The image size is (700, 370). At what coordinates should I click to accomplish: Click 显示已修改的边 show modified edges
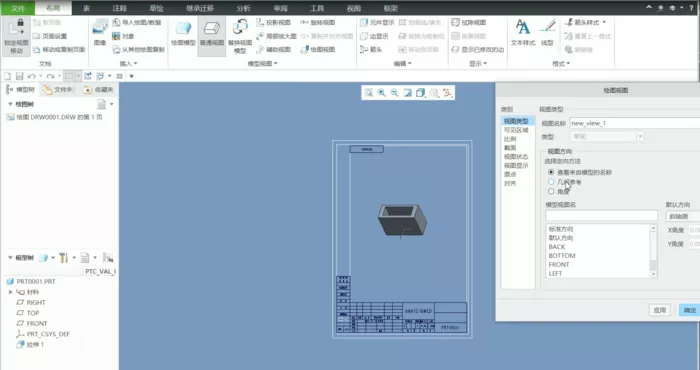pyautogui.click(x=477, y=50)
